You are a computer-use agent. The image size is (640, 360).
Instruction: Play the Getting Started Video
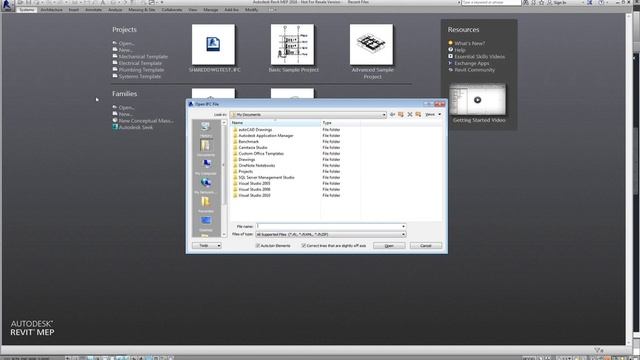[x=477, y=100]
